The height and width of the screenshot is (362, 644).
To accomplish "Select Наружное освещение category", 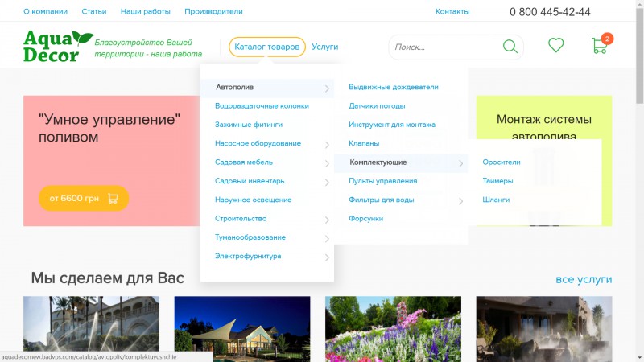I will point(253,200).
